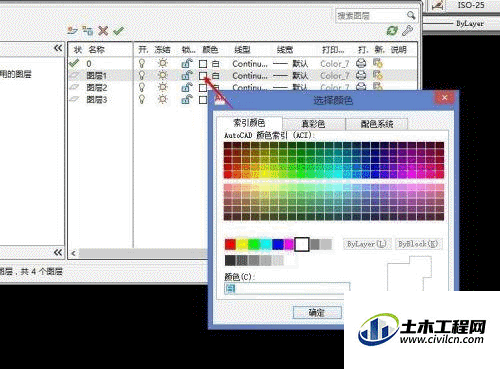Image resolution: width=500 pixels, height=369 pixels.
Task: Click new viewport freeze icon for layer 0
Action: point(378,63)
